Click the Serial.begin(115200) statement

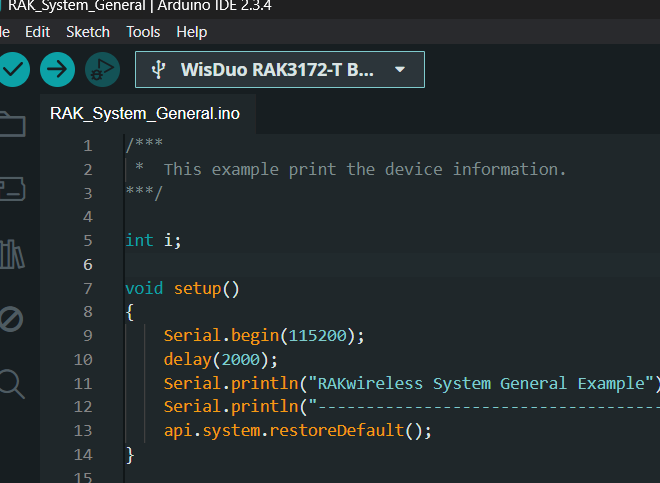click(264, 336)
